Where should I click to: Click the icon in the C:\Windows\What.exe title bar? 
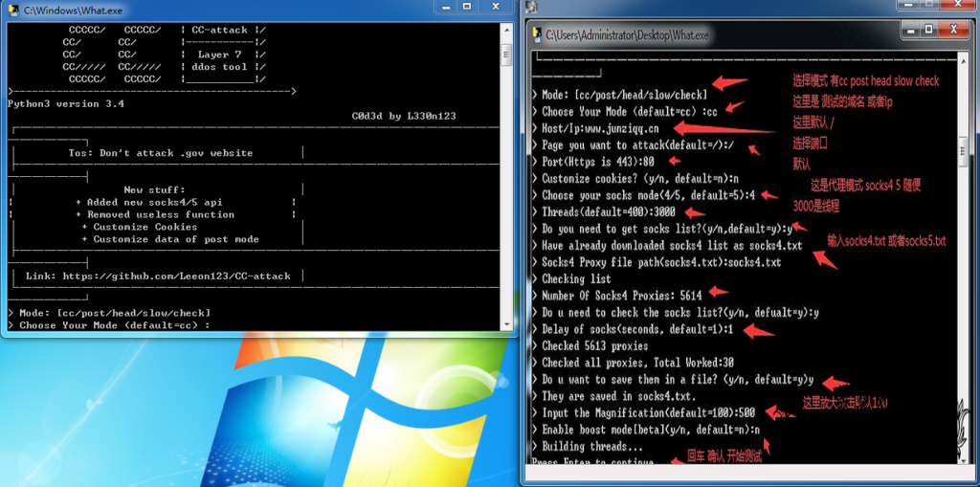(12, 10)
